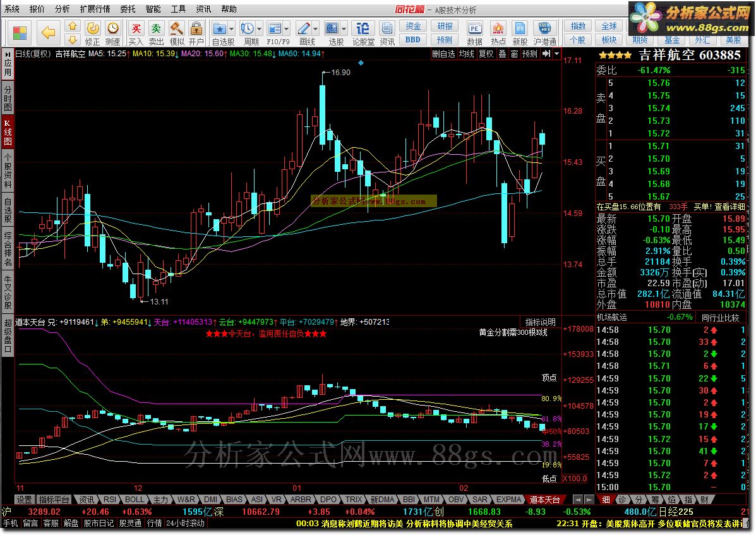Image resolution: width=756 pixels, height=535 pixels.
Task: Open the 热点 HOT flame icon
Action: click(498, 33)
